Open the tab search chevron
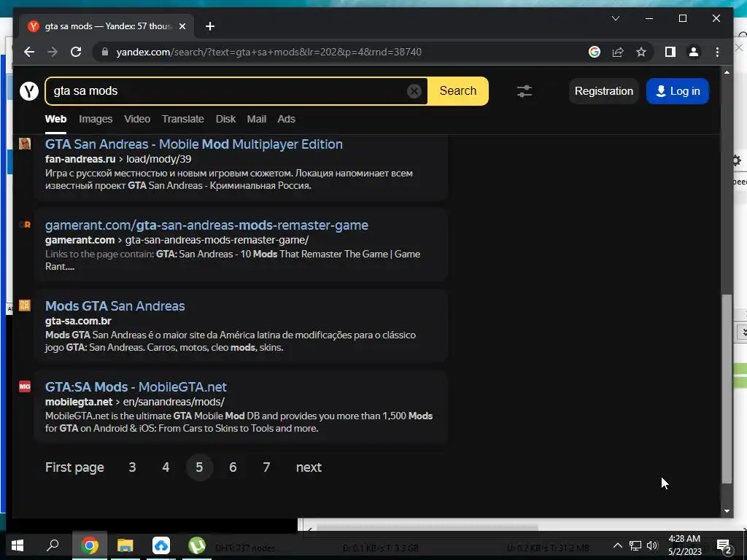Viewport: 747px width, 560px height. 616,18
